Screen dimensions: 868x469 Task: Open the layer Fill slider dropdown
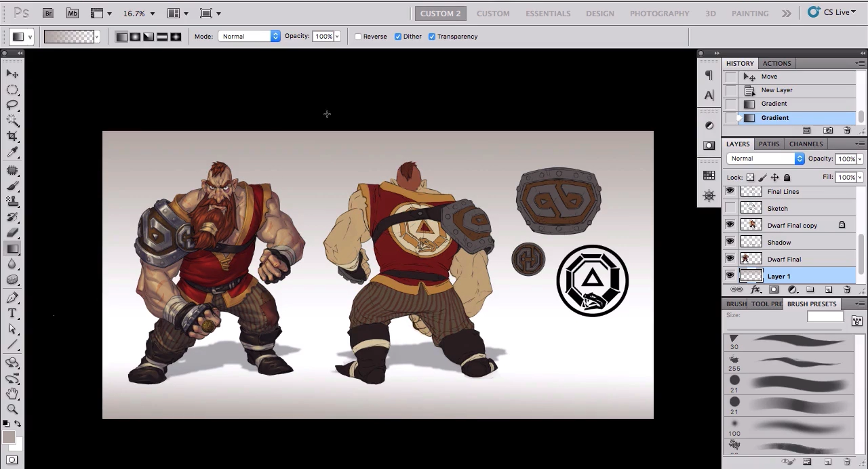(860, 178)
